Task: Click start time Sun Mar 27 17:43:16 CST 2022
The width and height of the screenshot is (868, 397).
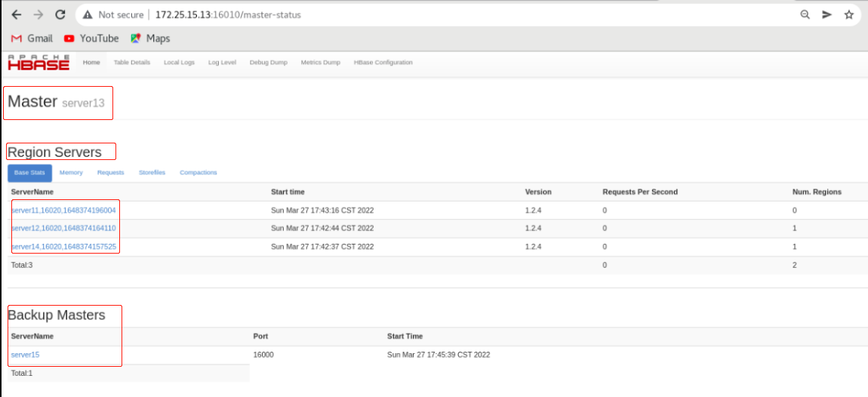Action: (322, 211)
